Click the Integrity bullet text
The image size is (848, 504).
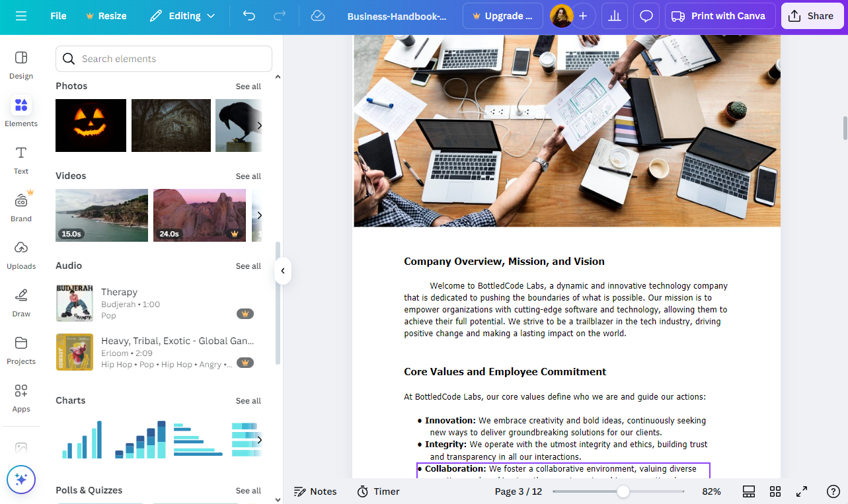tap(562, 450)
